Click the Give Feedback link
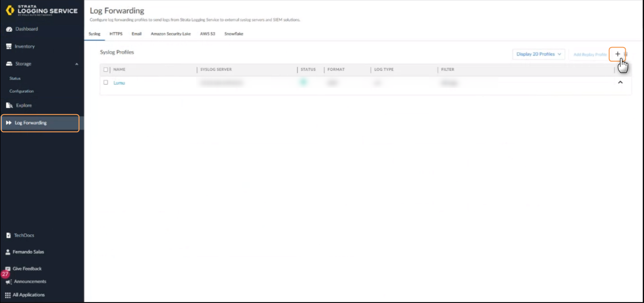Image resolution: width=644 pixels, height=303 pixels. coord(27,269)
